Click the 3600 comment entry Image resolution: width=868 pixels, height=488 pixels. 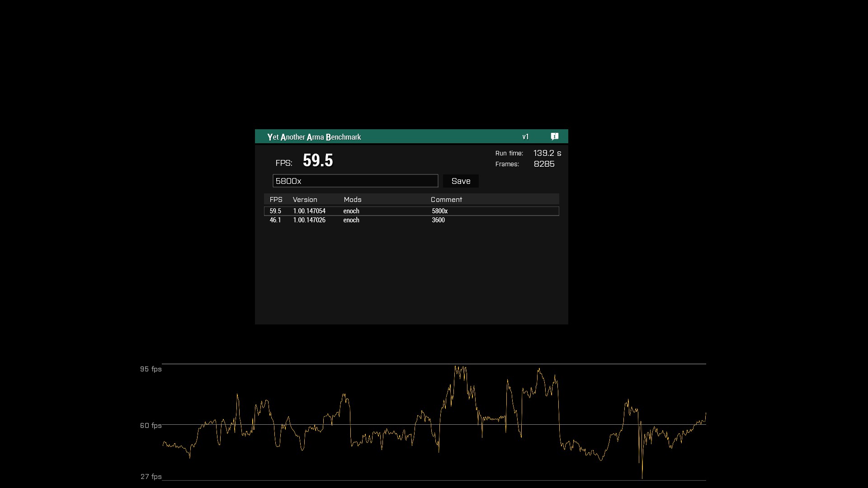[x=438, y=220]
